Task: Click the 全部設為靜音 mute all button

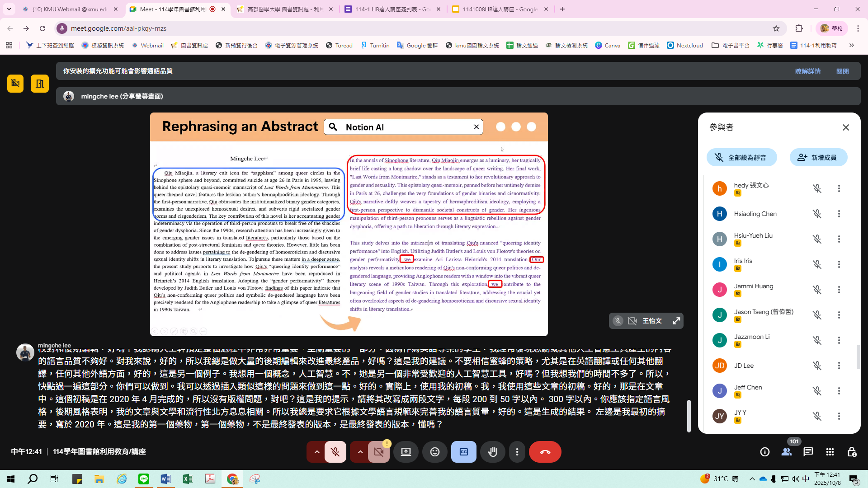Action: [741, 157]
